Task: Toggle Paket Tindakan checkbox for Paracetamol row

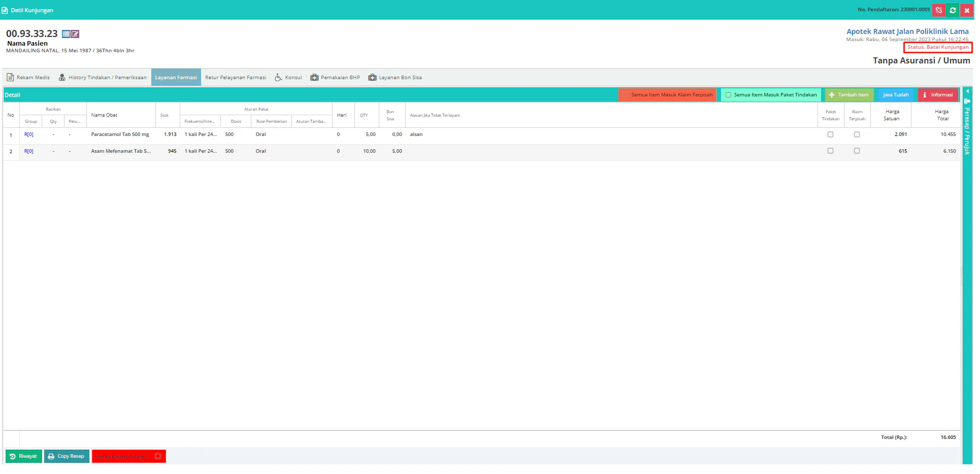Action: coord(830,134)
